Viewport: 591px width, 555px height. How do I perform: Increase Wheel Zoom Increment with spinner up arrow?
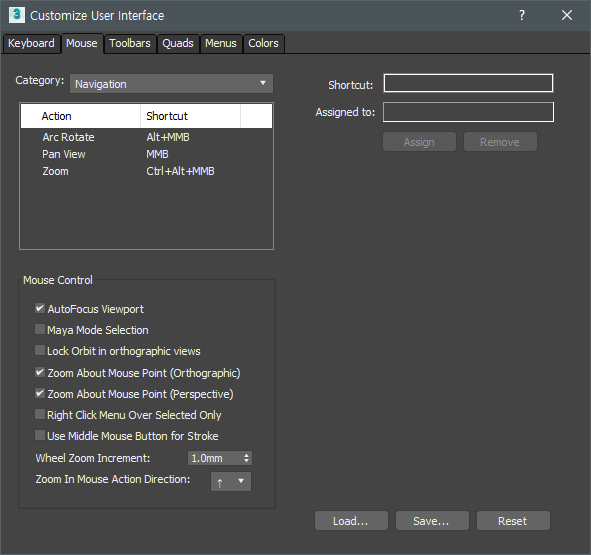click(x=247, y=455)
